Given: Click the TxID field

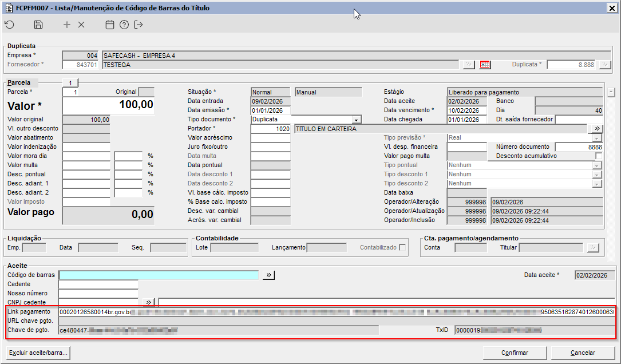Looking at the screenshot, I should click(535, 330).
